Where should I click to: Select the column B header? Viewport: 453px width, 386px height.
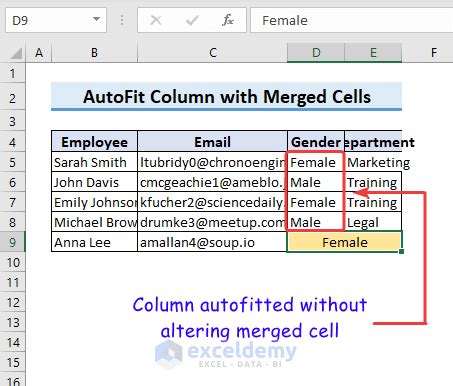click(94, 53)
